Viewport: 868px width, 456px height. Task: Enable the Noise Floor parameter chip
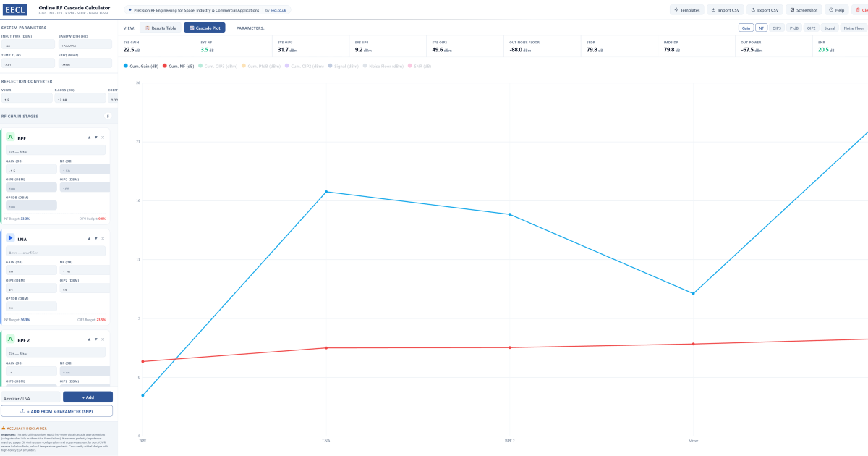[x=854, y=28]
